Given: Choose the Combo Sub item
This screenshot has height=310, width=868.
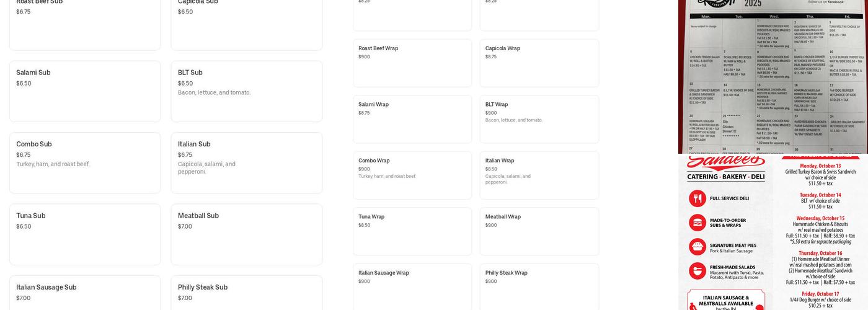Looking at the screenshot, I should (85, 162).
